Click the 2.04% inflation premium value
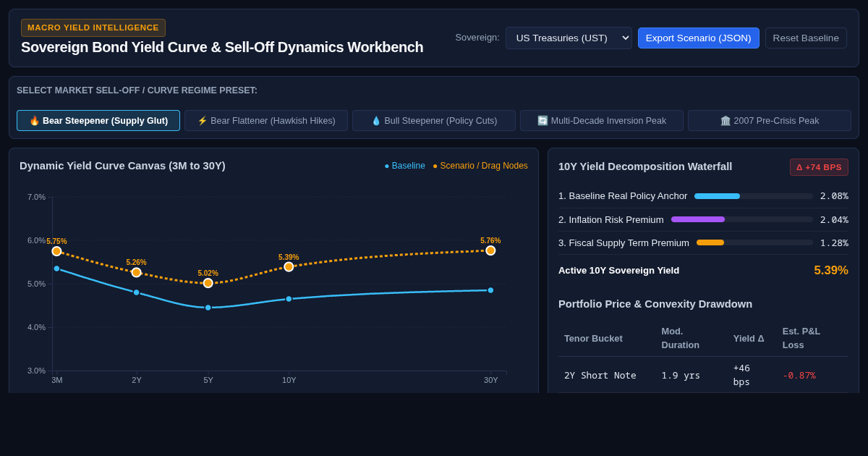 pyautogui.click(x=834, y=219)
